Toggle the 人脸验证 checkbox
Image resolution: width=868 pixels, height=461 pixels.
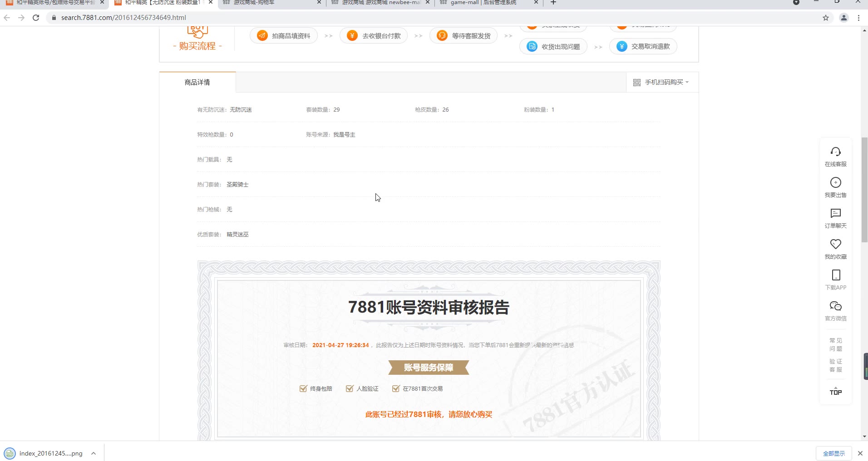tap(350, 388)
